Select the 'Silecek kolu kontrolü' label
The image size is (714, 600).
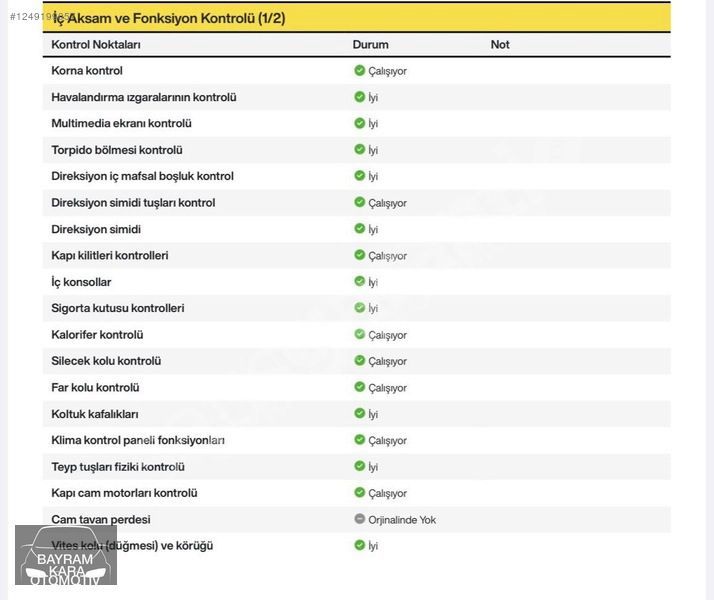[x=106, y=361]
